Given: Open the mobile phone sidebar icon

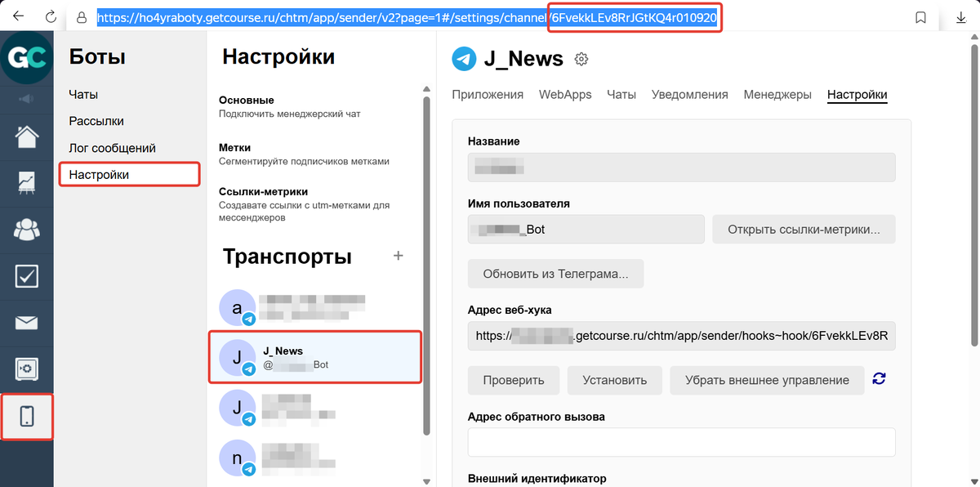Looking at the screenshot, I should tap(26, 416).
